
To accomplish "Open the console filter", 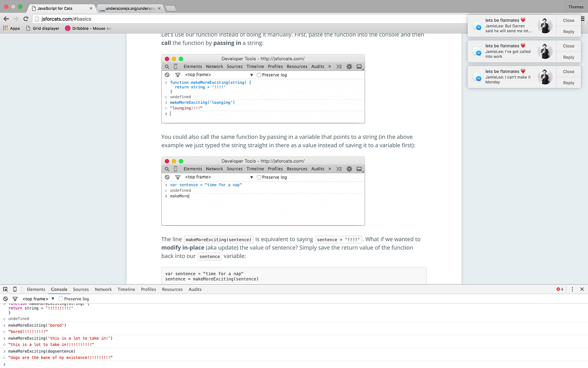I will (15, 299).
